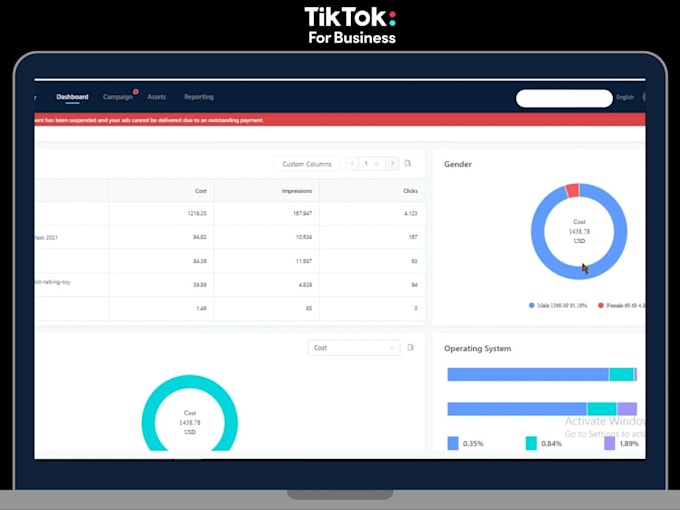Image resolution: width=680 pixels, height=510 pixels.
Task: Click the Gender panel title
Action: [x=458, y=164]
